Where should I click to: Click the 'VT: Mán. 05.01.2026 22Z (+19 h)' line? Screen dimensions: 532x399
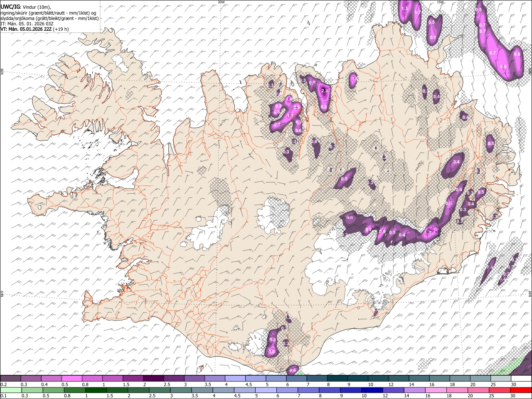(x=34, y=29)
